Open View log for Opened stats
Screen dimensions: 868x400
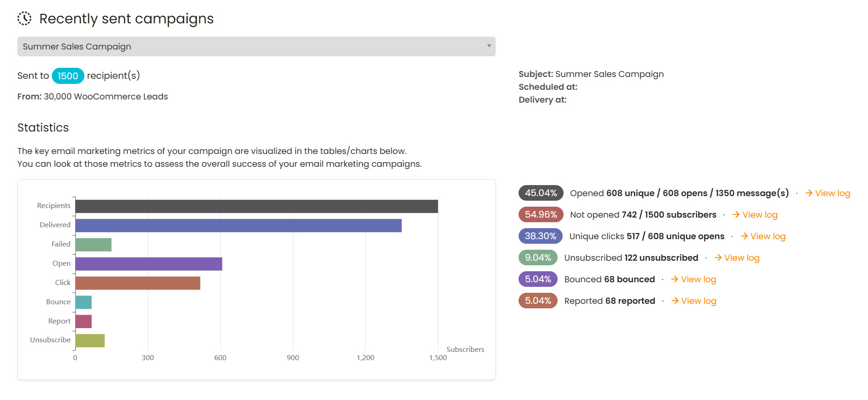coord(828,193)
